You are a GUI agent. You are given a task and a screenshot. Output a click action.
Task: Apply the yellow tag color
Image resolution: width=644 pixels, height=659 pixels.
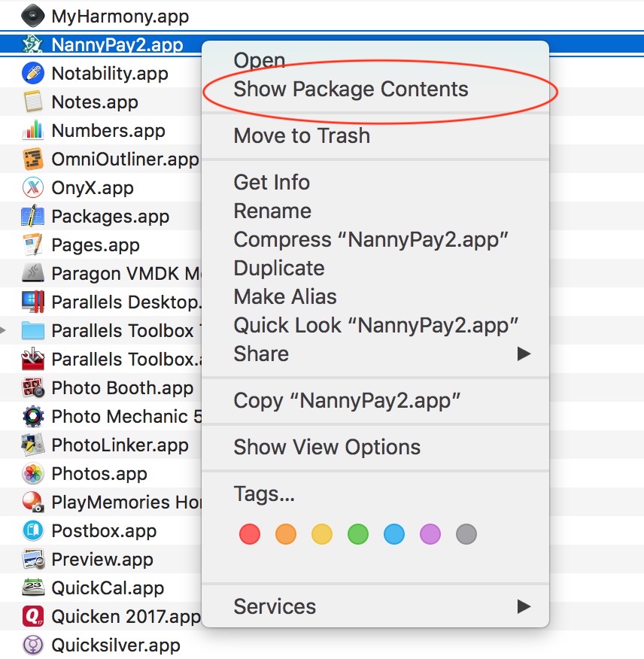(x=322, y=534)
